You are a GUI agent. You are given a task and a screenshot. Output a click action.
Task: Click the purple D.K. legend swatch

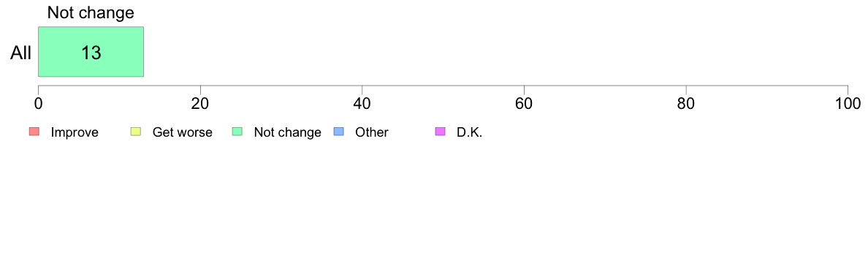(x=440, y=132)
